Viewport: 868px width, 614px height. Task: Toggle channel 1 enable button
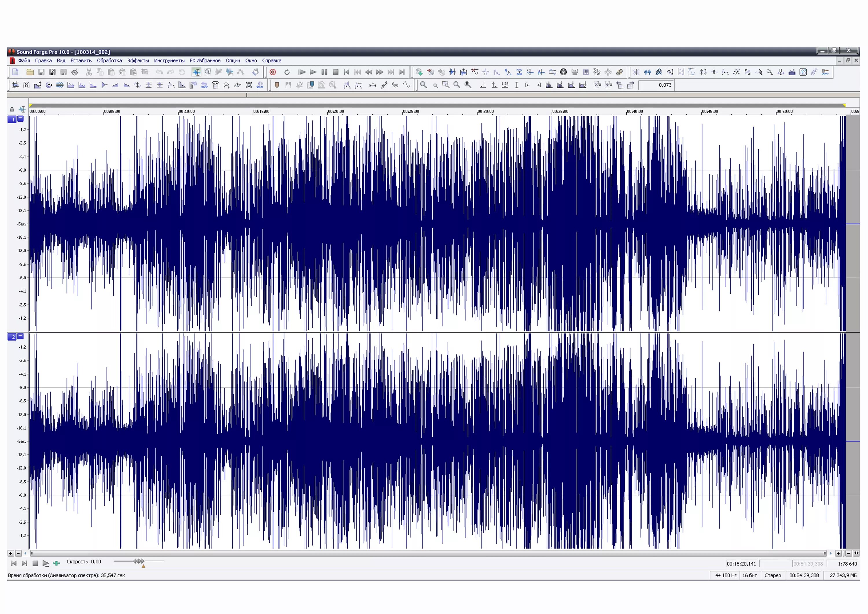[12, 119]
